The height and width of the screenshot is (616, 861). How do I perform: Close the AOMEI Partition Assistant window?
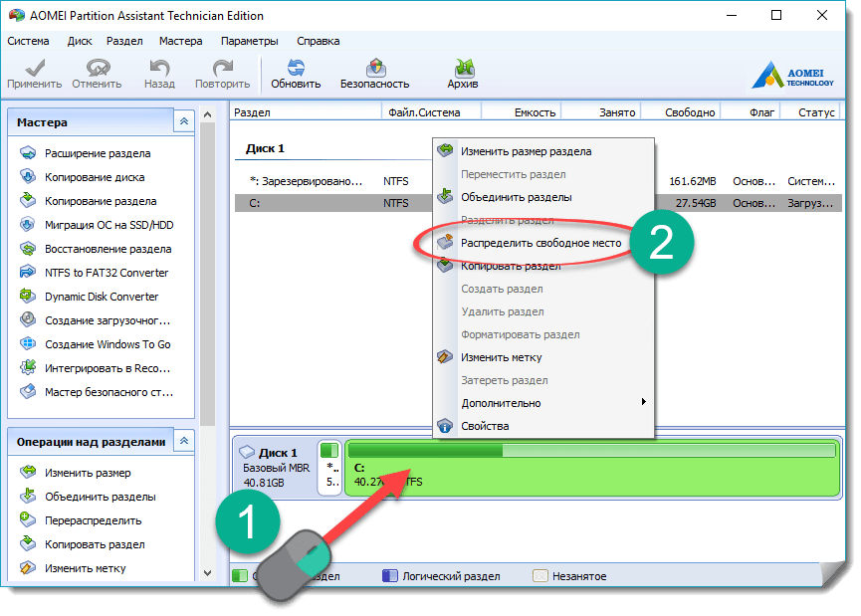822,15
